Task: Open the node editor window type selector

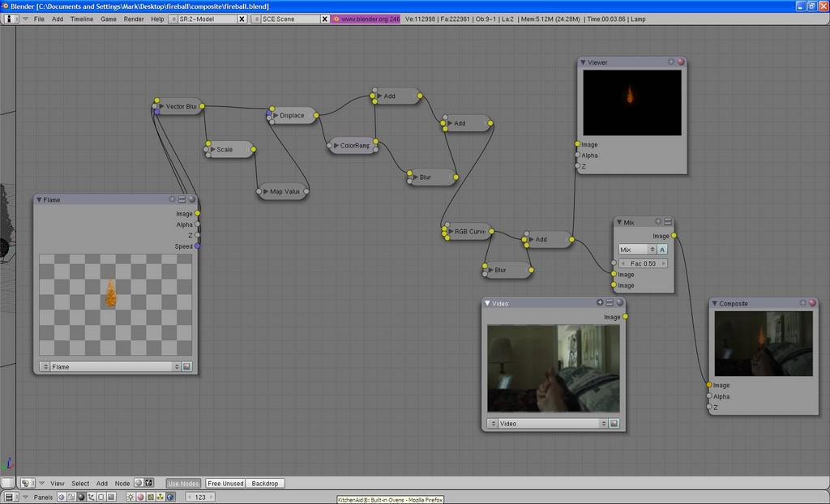Action: (28, 484)
